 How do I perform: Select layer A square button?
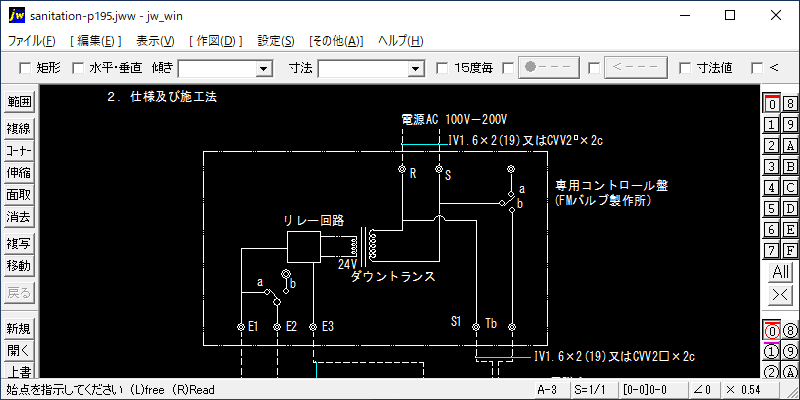point(790,145)
